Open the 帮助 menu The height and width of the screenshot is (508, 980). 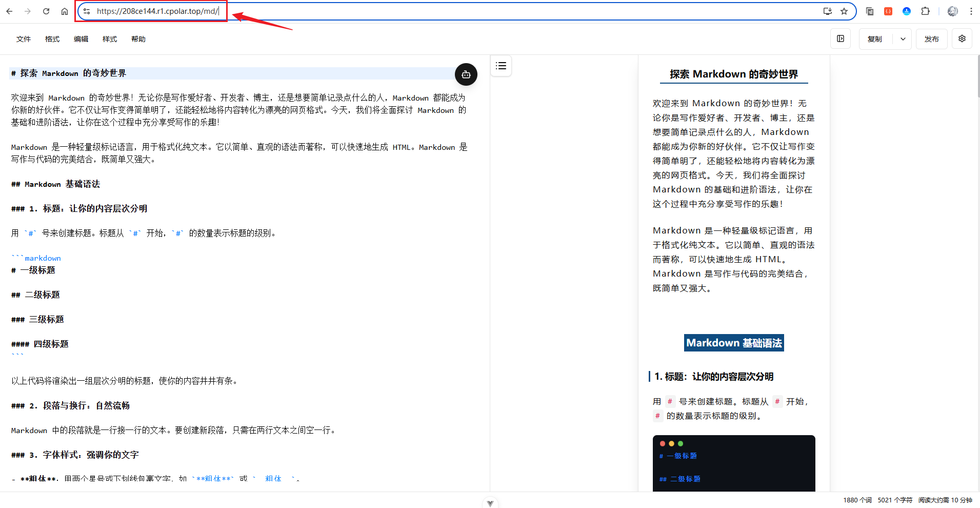pos(137,38)
